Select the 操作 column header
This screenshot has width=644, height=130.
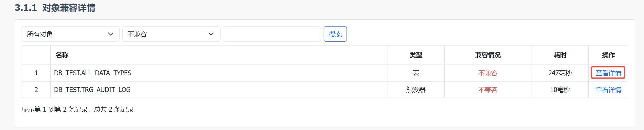pyautogui.click(x=608, y=55)
